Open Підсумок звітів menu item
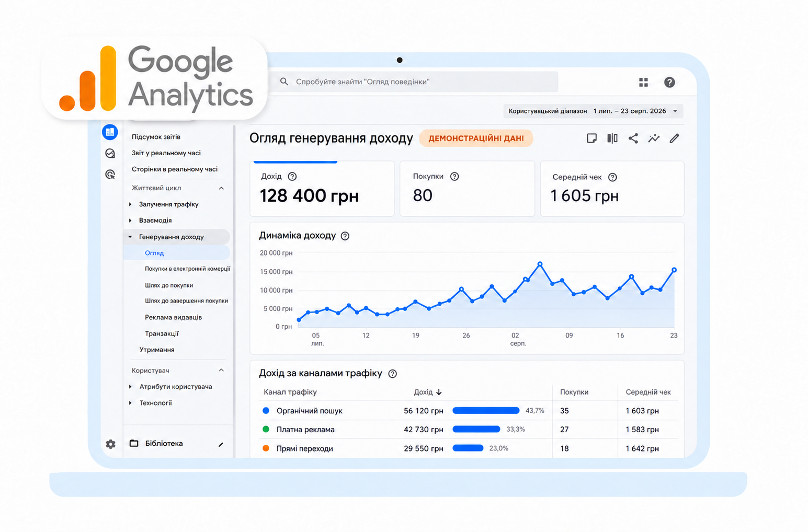Viewport: 808px width, 532px height. 156,137
